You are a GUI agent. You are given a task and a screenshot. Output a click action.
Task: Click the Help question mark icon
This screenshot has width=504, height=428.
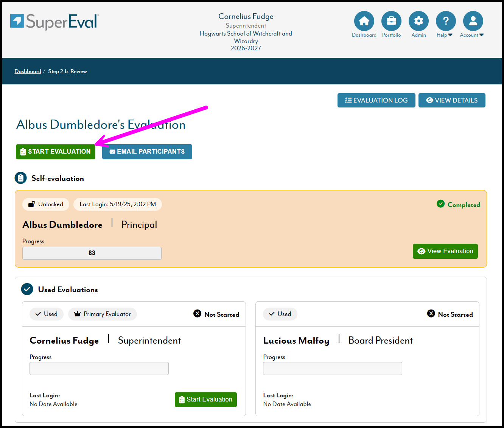click(x=446, y=21)
